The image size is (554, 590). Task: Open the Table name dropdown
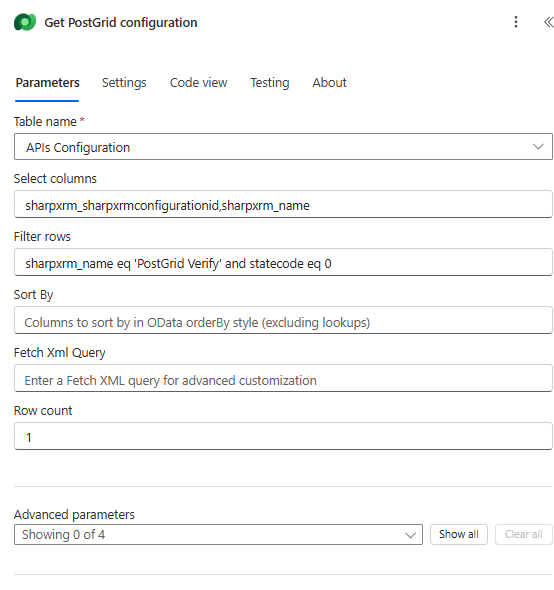pos(283,146)
